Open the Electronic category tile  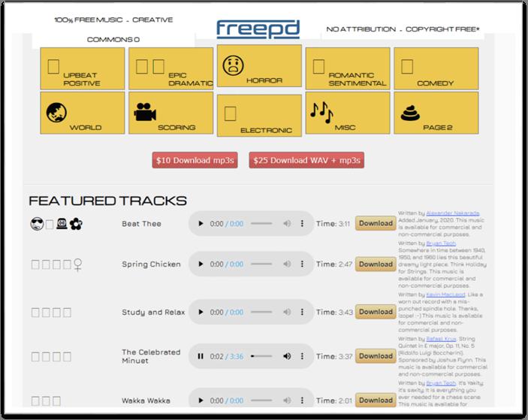[259, 116]
